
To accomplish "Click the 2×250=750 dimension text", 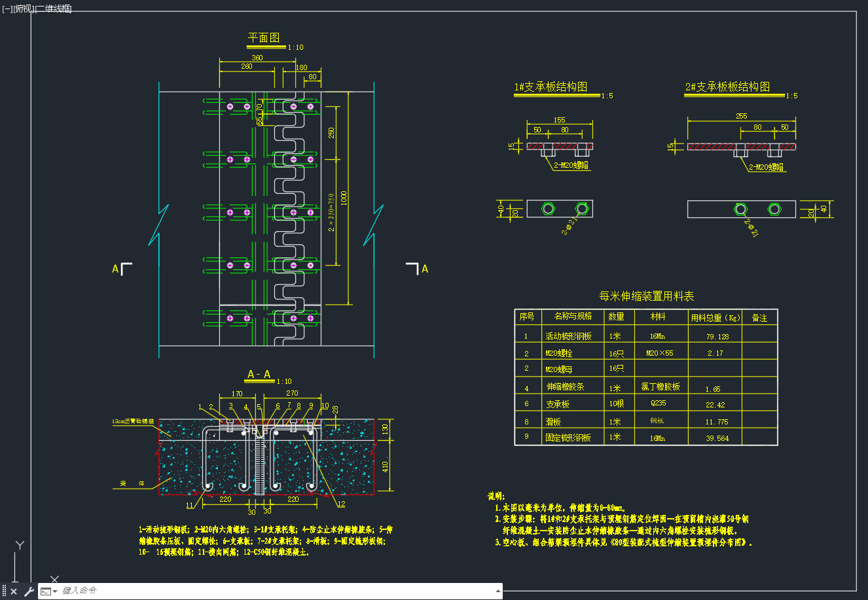I will pos(331,212).
